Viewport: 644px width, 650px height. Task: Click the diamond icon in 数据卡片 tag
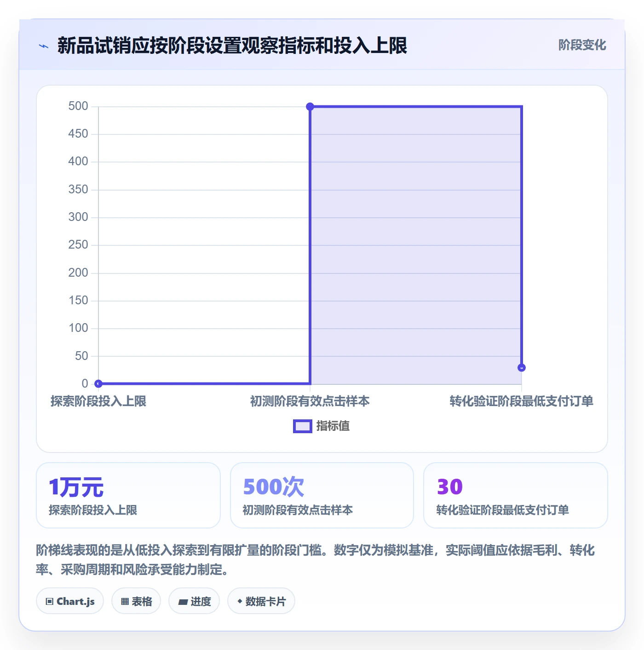240,601
